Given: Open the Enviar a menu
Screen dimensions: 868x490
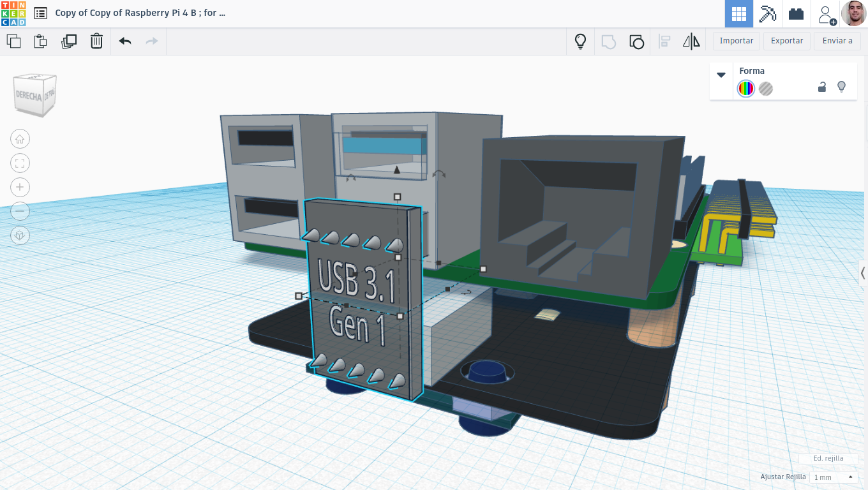Looking at the screenshot, I should pos(837,41).
